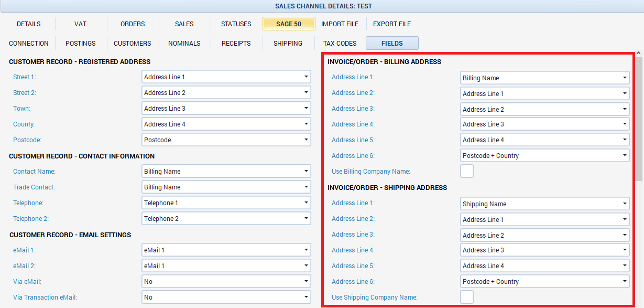This screenshot has height=308, width=644.
Task: Open the STATUSES tab
Action: click(236, 24)
